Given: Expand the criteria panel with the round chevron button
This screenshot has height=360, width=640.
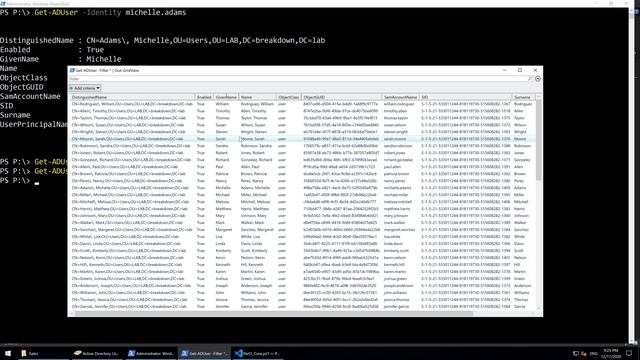Looking at the screenshot, I should [538, 79].
